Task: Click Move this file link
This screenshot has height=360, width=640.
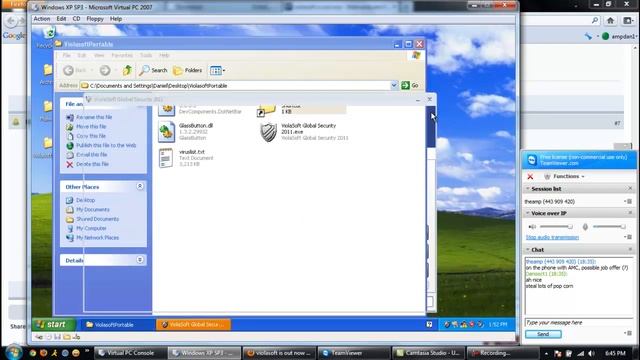Action: [91, 127]
